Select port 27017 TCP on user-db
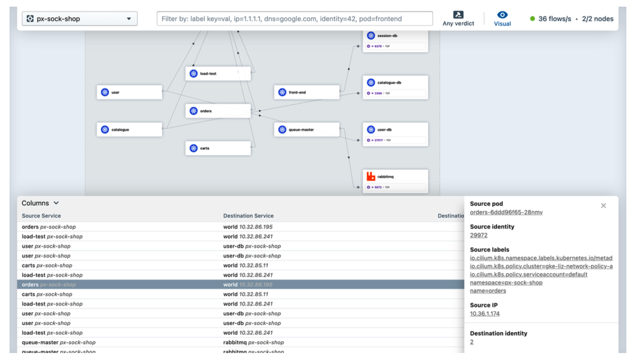Screen dimensions: 634x364 pyautogui.click(x=395, y=140)
